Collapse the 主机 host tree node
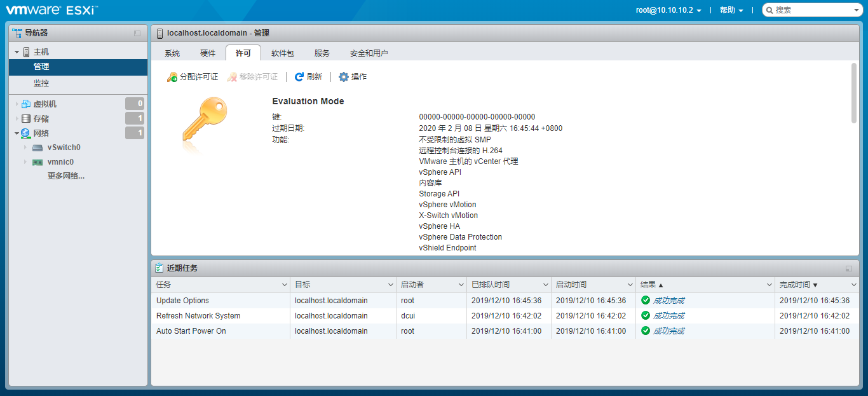Screen dimensions: 868x396 (17, 52)
